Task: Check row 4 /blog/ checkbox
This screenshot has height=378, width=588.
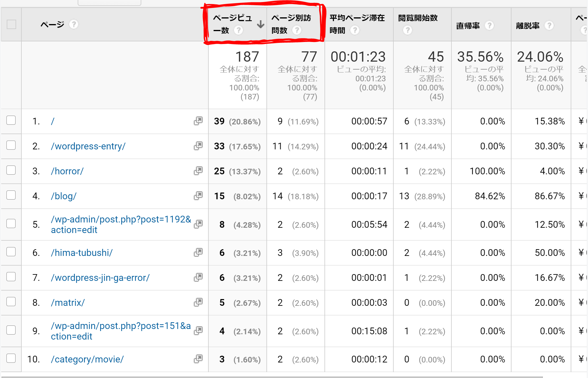Action: pyautogui.click(x=11, y=195)
